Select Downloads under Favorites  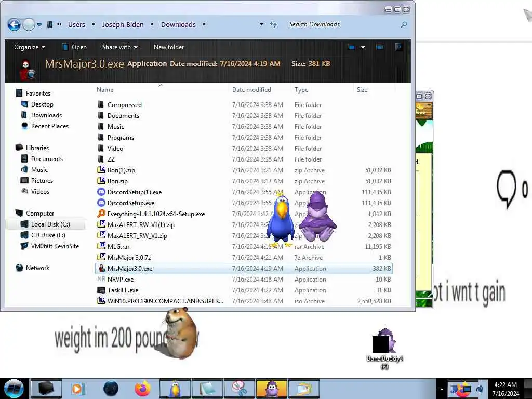click(46, 115)
